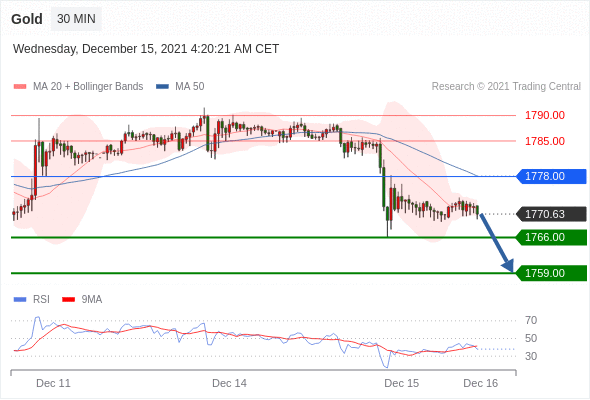The image size is (590, 400).
Task: Click the green 1759.00 target price tag
Action: tap(551, 273)
